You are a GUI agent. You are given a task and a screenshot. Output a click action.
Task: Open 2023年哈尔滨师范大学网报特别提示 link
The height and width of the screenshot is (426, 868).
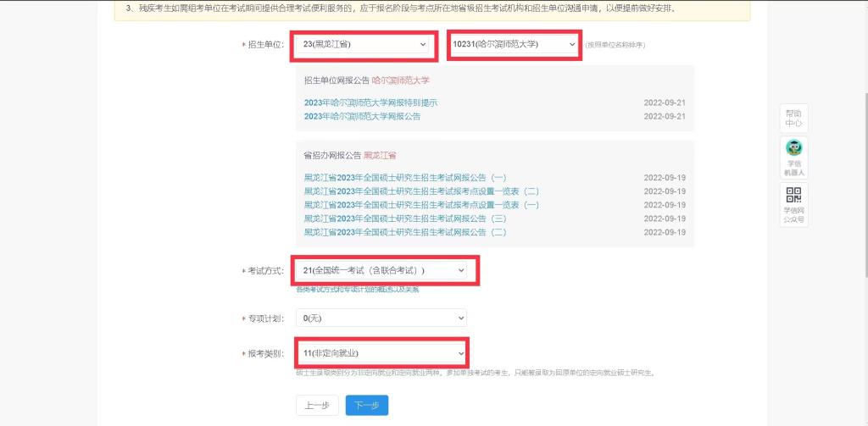(x=370, y=102)
